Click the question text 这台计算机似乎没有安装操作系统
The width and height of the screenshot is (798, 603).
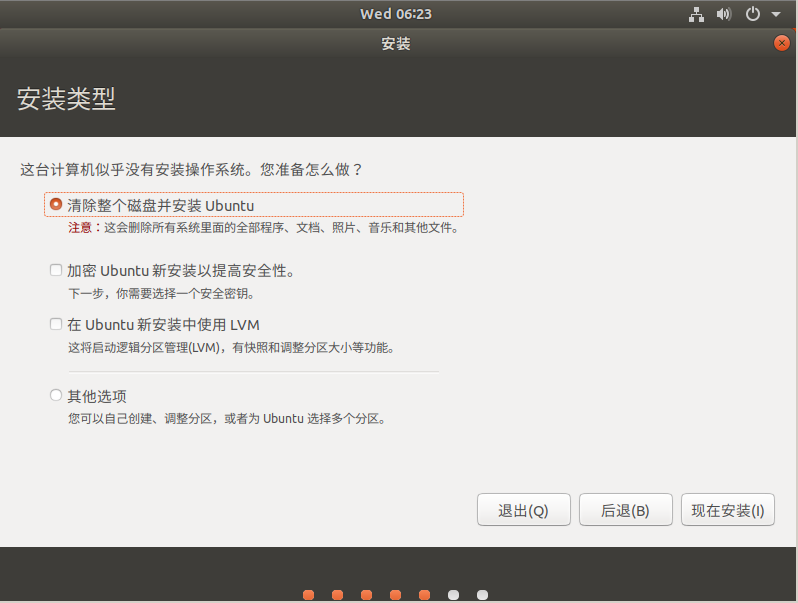click(132, 169)
